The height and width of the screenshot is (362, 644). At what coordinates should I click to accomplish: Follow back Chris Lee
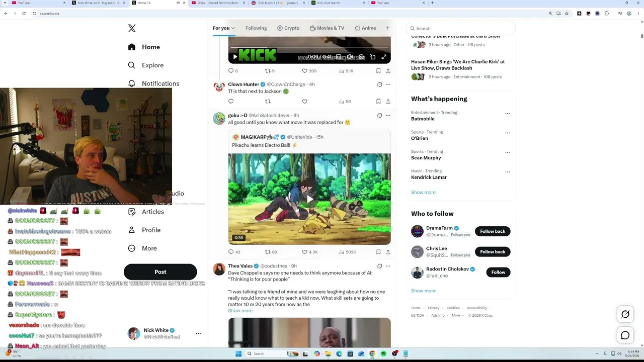click(493, 252)
